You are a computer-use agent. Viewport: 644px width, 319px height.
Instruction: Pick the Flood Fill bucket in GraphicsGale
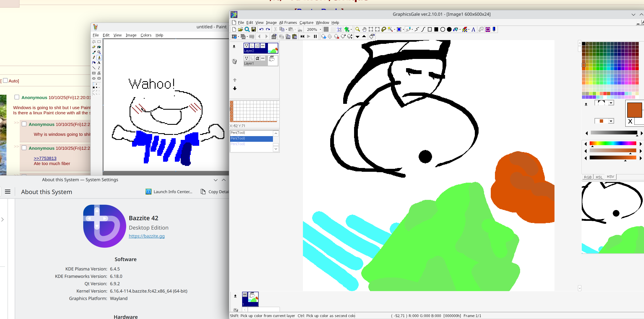coord(456,30)
